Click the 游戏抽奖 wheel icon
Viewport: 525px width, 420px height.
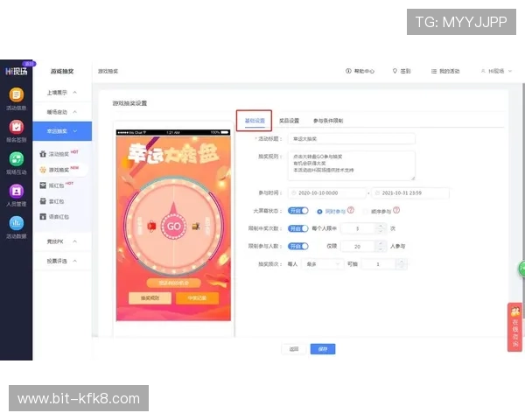[x=43, y=170]
